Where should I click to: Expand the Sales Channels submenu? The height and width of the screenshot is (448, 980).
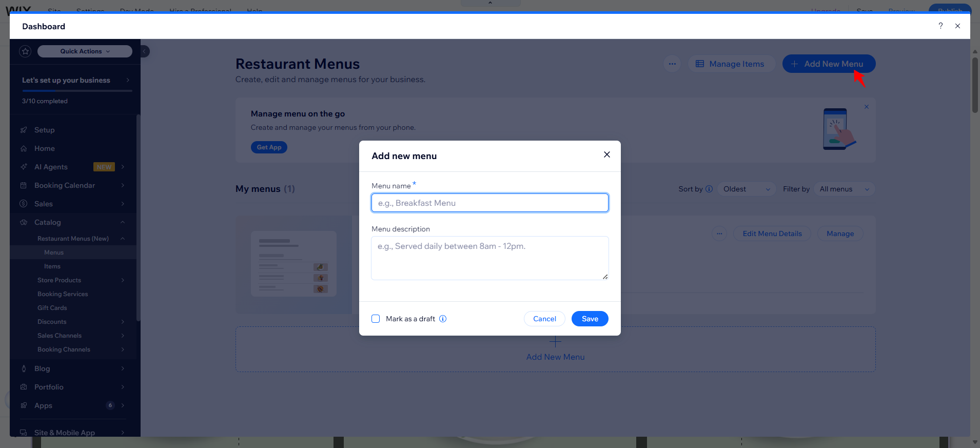tap(123, 336)
